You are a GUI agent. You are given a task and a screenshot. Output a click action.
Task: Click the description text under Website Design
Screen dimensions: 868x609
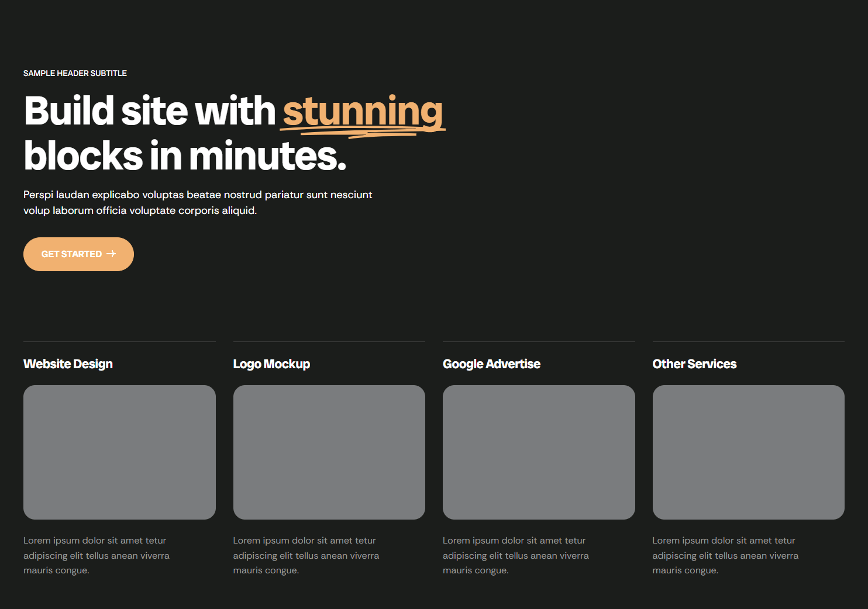click(x=97, y=555)
